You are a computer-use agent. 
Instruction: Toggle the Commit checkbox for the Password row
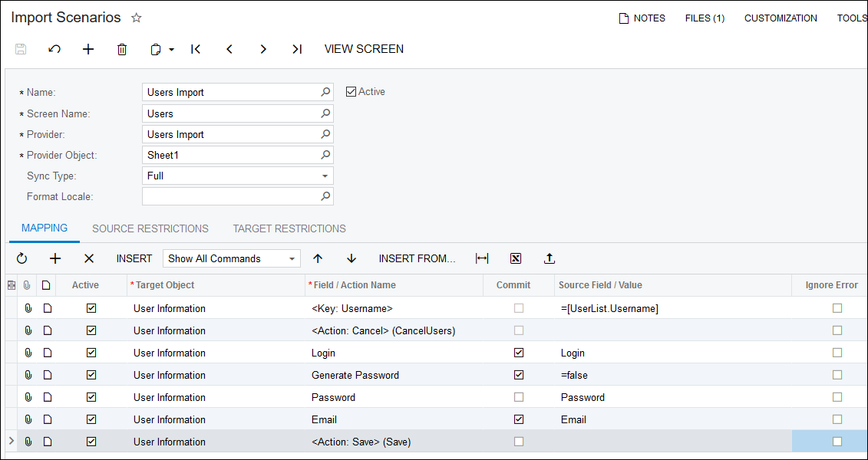519,397
